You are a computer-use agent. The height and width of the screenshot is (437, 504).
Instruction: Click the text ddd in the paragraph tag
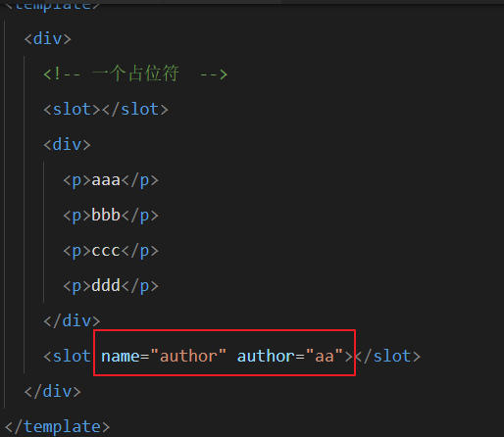coord(106,285)
